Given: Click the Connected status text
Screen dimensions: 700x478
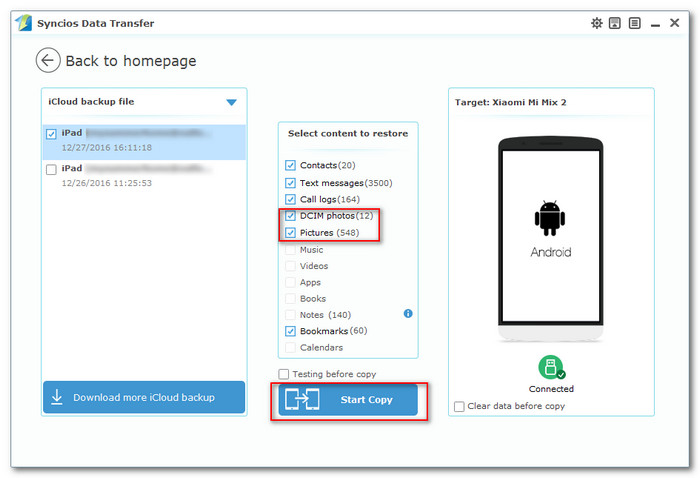Looking at the screenshot, I should tap(551, 389).
